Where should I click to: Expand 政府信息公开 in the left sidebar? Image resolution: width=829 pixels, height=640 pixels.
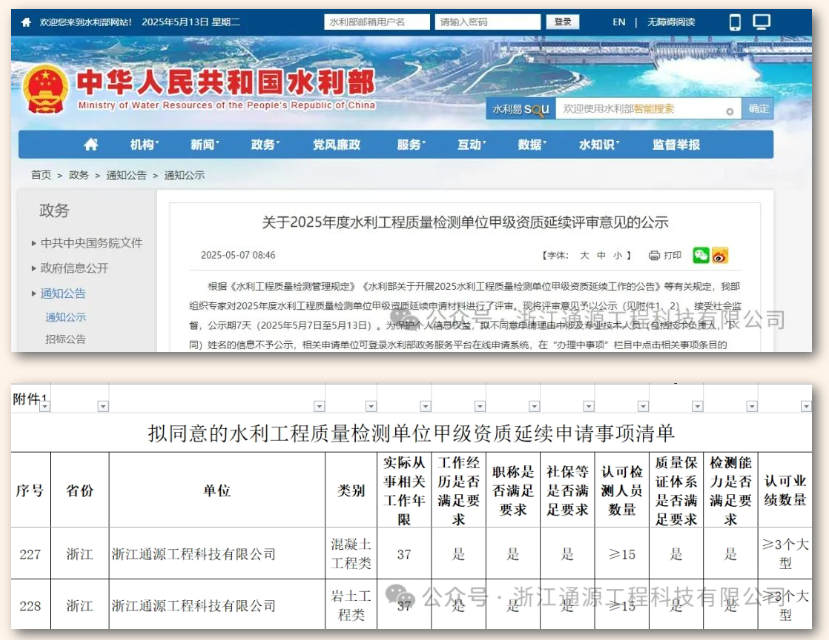point(74,268)
